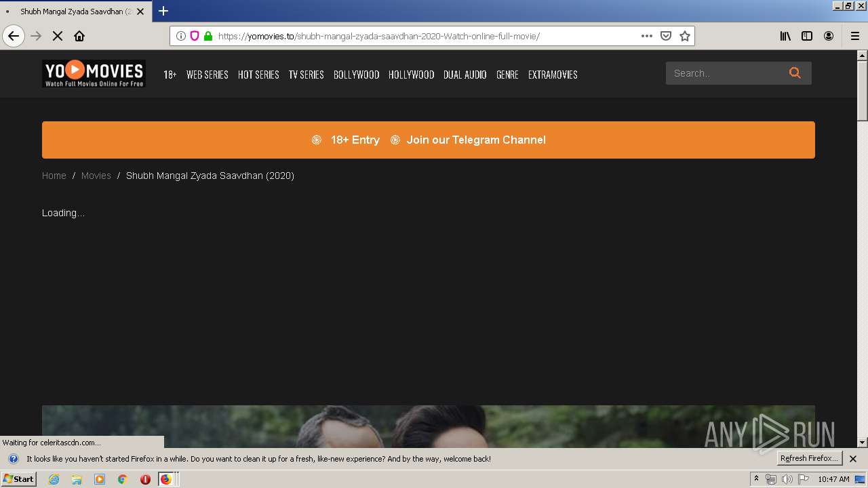Viewport: 868px width, 488px height.
Task: Open media player taskbar icon
Action: click(x=100, y=479)
